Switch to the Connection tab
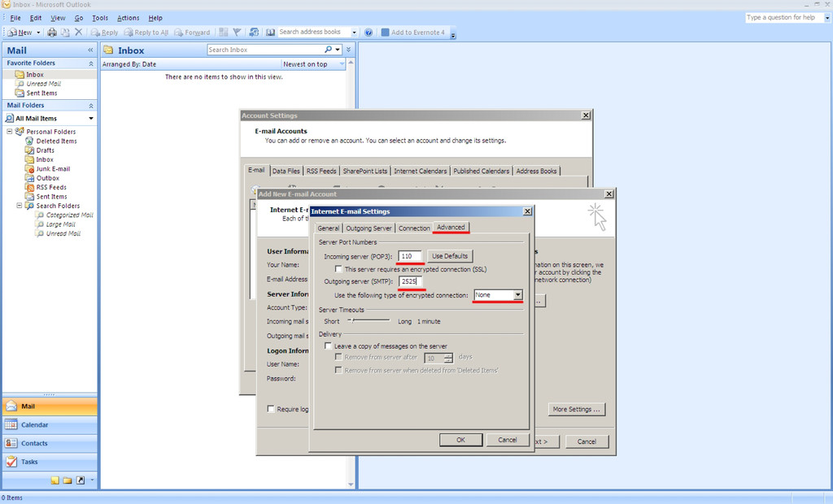This screenshot has height=504, width=833. tap(414, 228)
